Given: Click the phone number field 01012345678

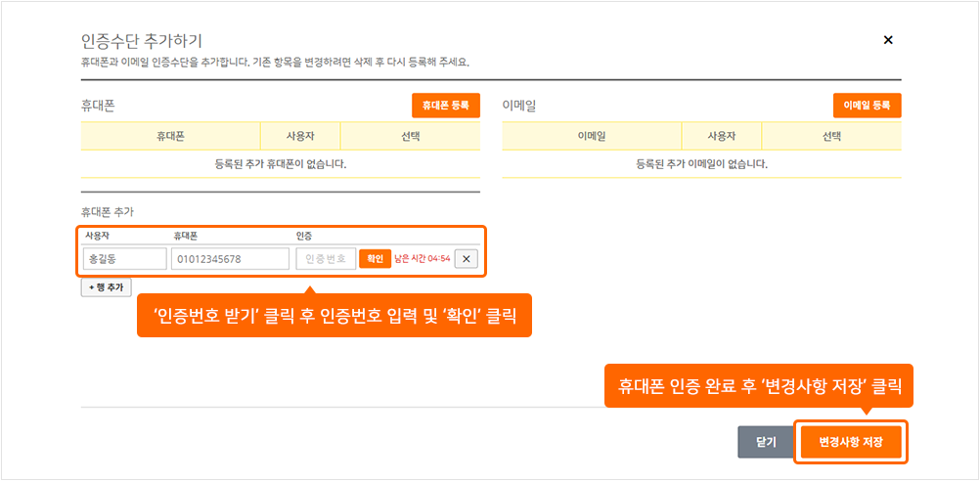Looking at the screenshot, I should point(230,259).
